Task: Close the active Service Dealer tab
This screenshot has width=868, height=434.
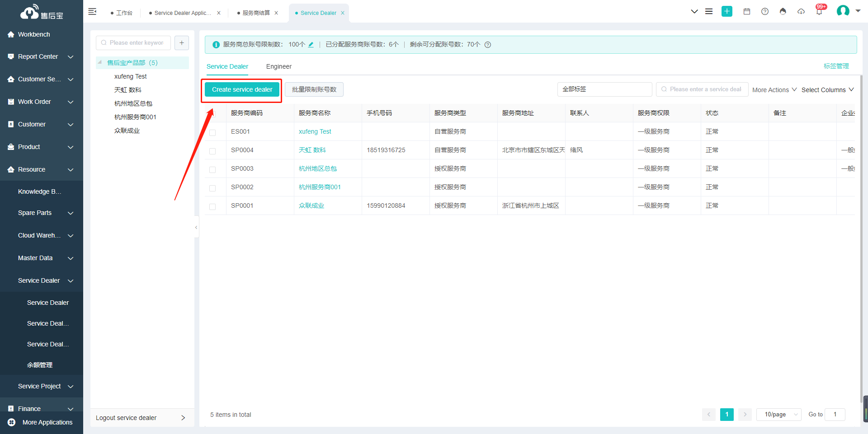Action: click(343, 13)
